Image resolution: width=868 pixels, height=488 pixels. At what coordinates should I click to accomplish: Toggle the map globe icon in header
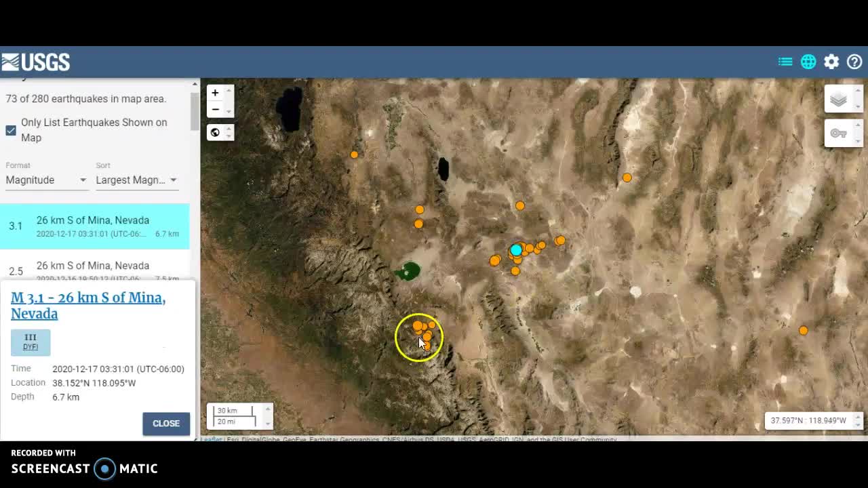808,62
